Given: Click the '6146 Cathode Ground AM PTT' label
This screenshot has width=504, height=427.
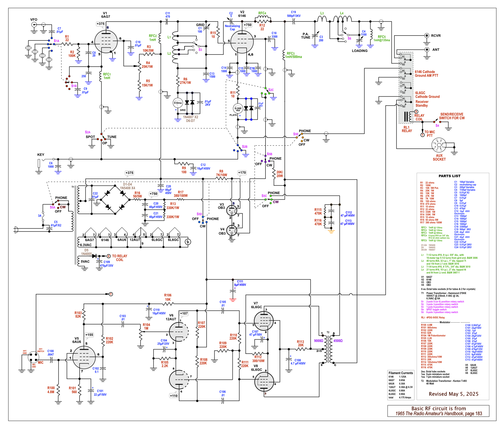Looking at the screenshot, I should [427, 74].
